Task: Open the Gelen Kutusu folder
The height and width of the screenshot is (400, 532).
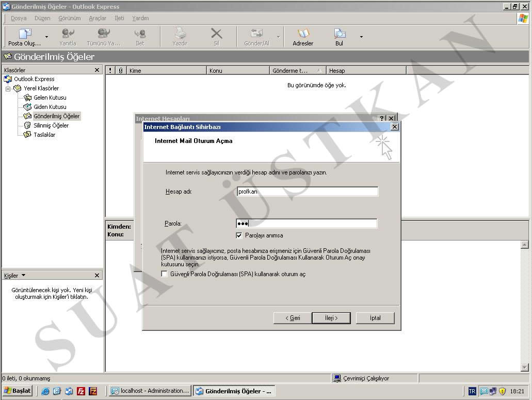Action: click(x=50, y=98)
